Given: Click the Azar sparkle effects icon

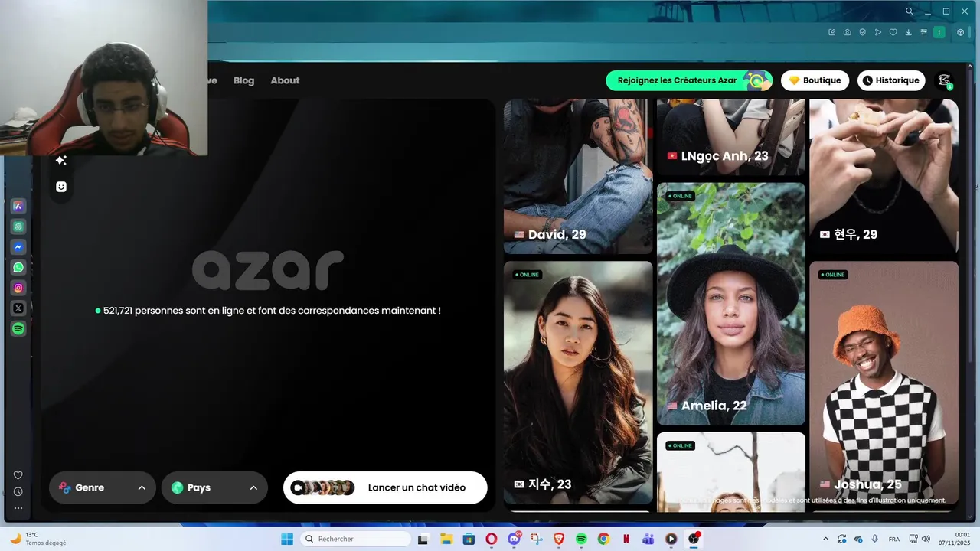Looking at the screenshot, I should 61,160.
